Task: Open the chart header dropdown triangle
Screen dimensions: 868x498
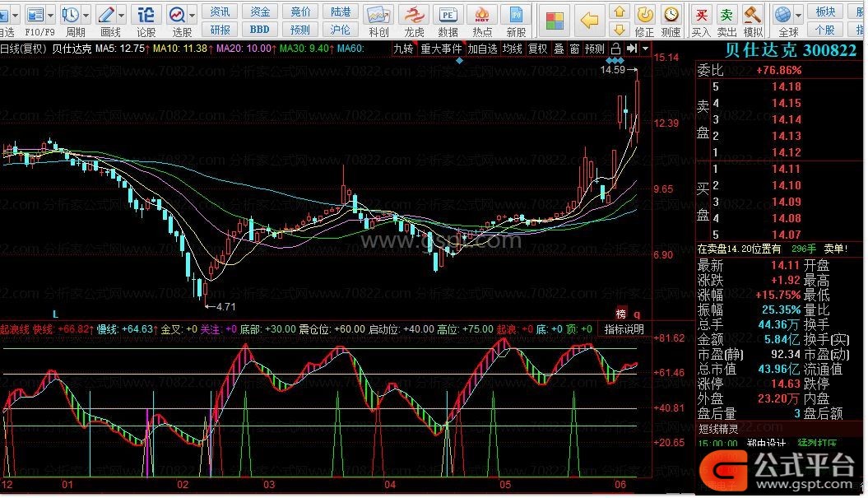Action: coord(646,49)
